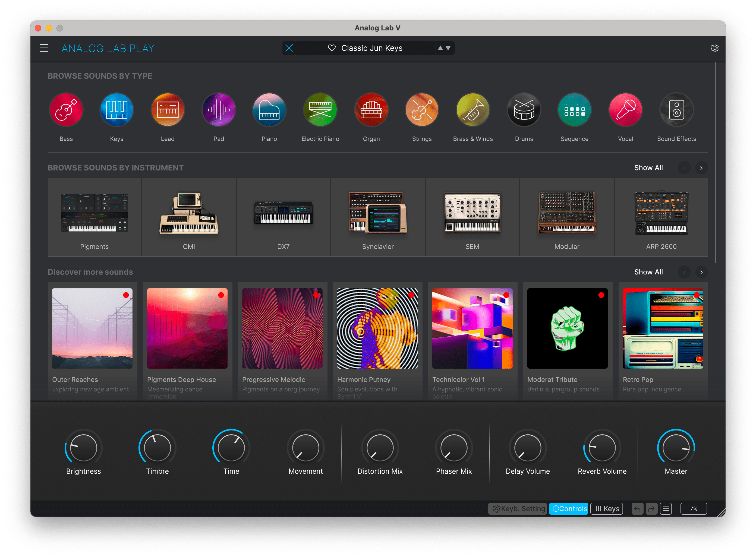Toggle the Controls panel
Viewport: 756px width, 557px height.
click(569, 509)
